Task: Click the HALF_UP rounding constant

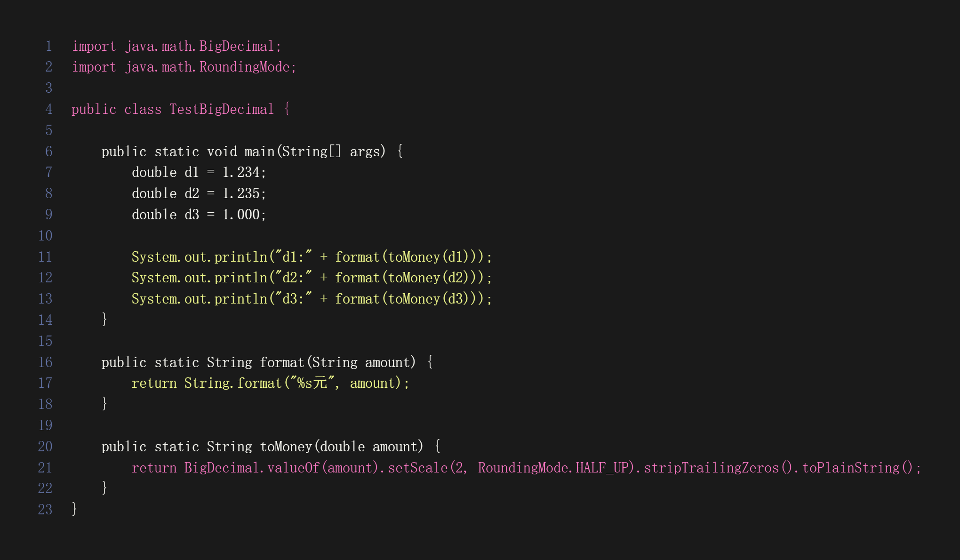Action: [602, 468]
